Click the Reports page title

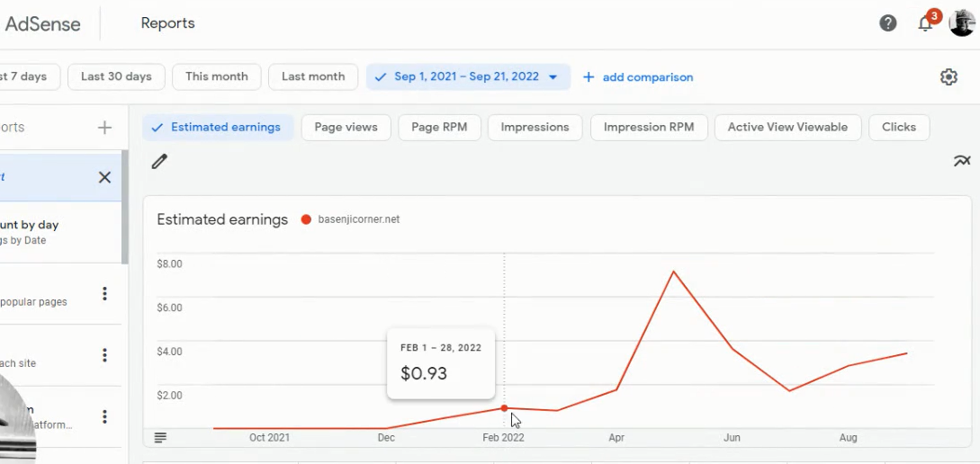click(x=167, y=23)
